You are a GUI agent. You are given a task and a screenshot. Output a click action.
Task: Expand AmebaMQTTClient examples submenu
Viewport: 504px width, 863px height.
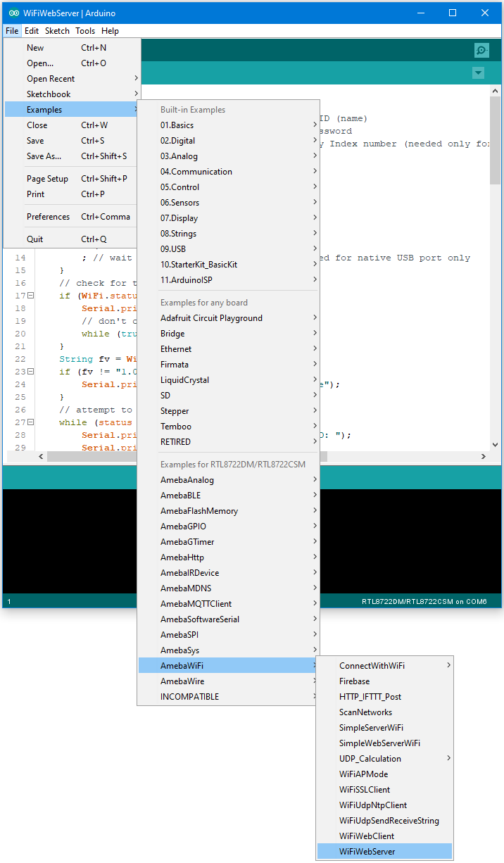(x=229, y=604)
